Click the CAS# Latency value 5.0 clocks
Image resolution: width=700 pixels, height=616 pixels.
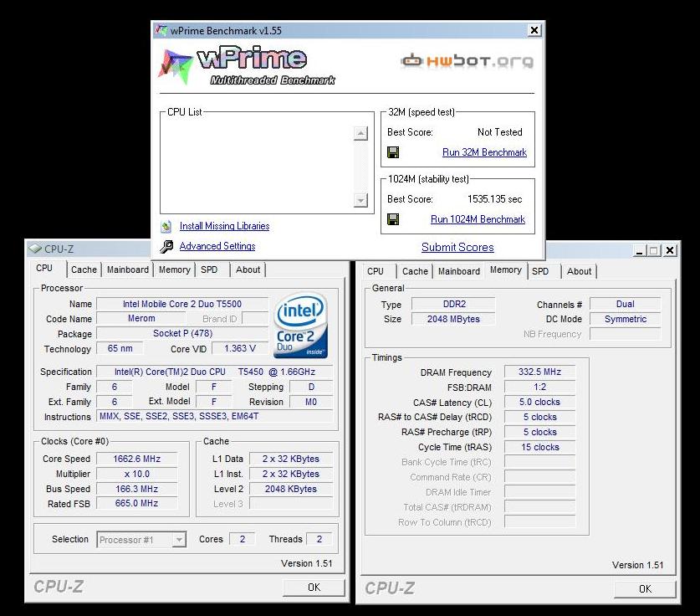coord(539,402)
